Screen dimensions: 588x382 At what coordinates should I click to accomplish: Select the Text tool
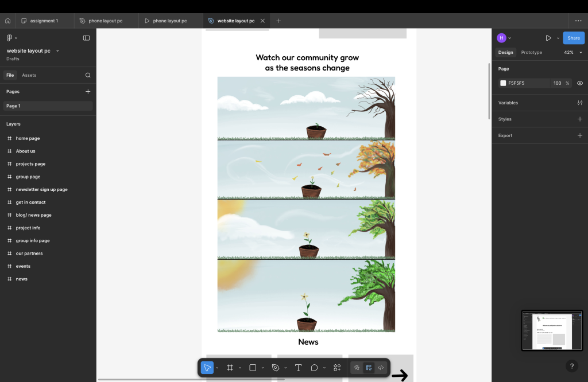pyautogui.click(x=298, y=368)
